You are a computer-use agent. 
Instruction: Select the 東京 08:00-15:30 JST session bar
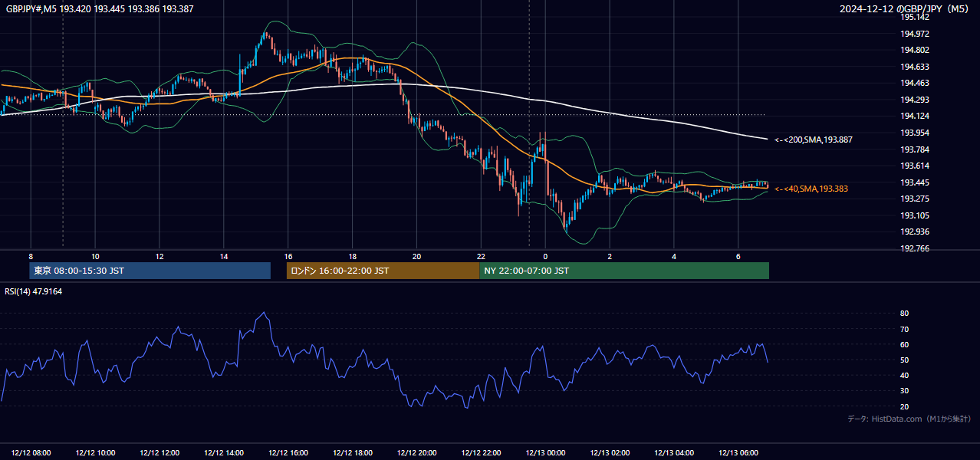point(150,271)
